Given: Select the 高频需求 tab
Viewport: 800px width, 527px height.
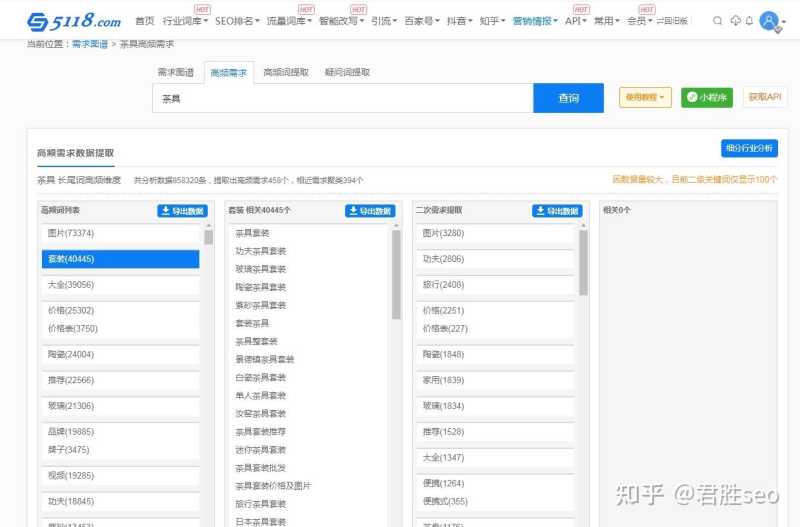Looking at the screenshot, I should tap(229, 73).
